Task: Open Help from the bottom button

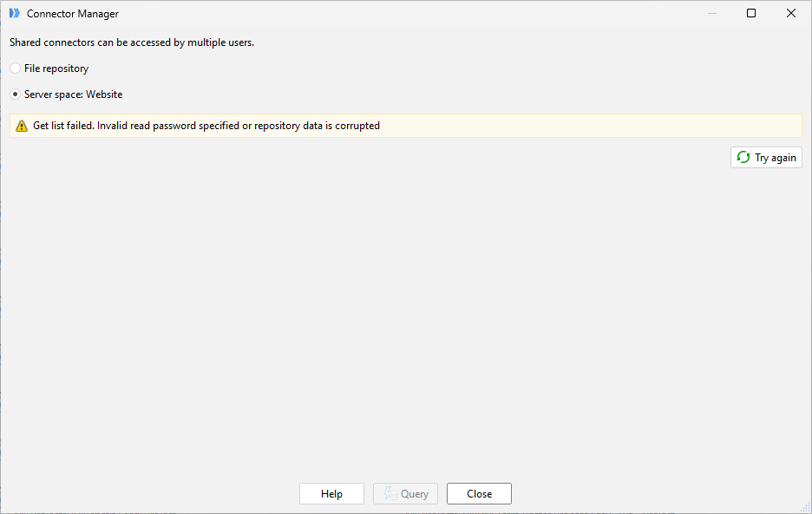Action: 331,494
